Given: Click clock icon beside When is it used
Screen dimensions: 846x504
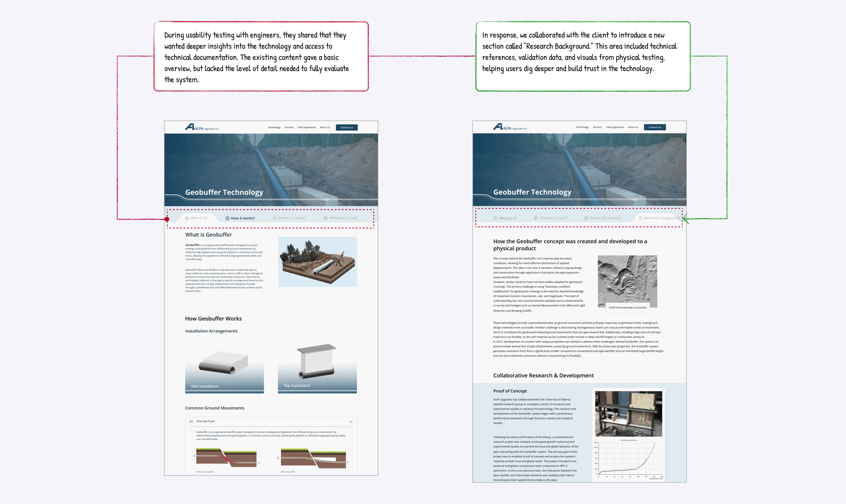Looking at the screenshot, I should pos(275,218).
